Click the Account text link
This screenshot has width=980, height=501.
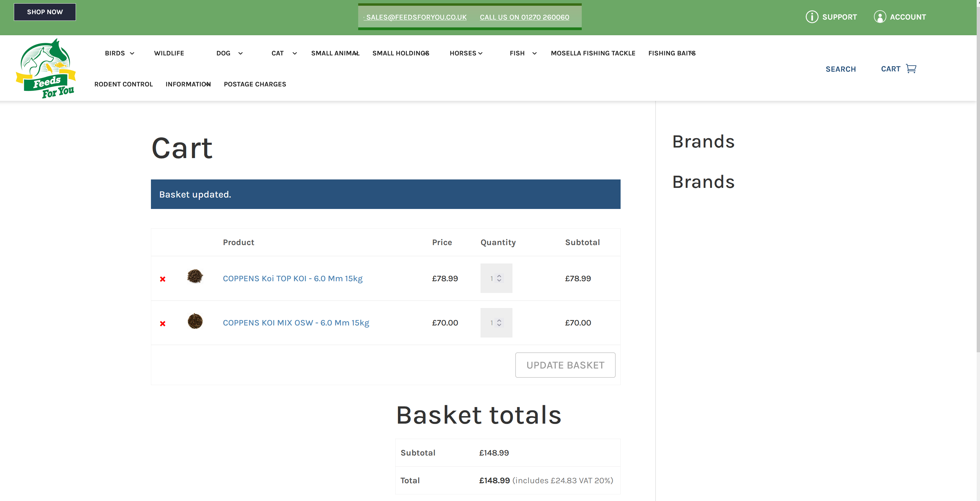pos(908,17)
